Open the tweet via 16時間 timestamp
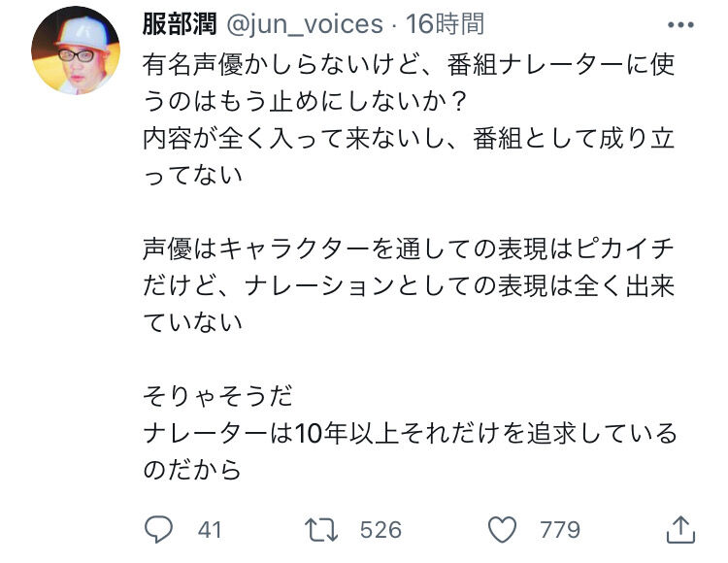728x563 pixels. pos(446,24)
